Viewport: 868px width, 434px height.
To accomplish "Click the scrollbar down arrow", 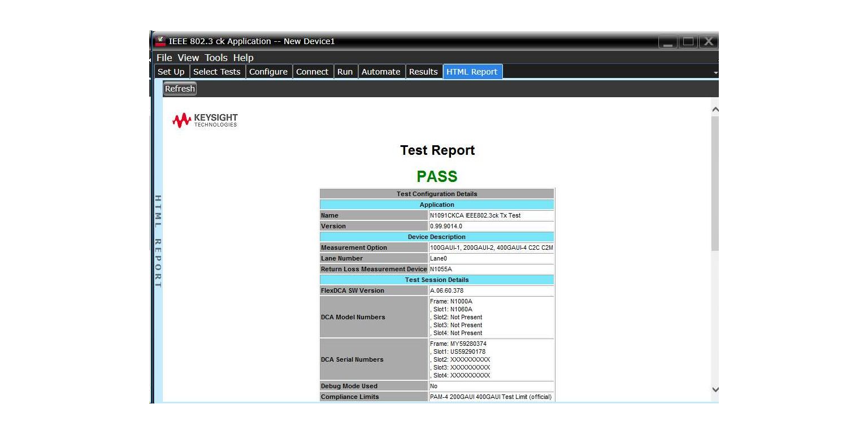I will click(x=715, y=389).
